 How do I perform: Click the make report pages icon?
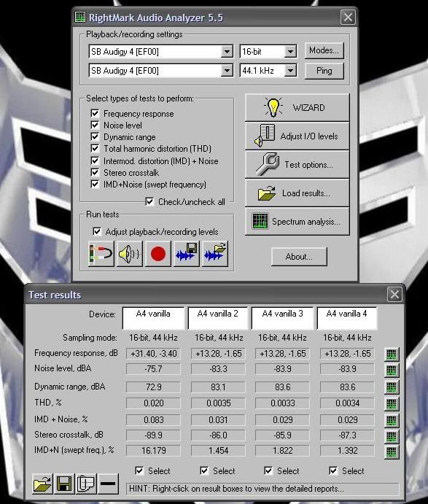(x=86, y=484)
